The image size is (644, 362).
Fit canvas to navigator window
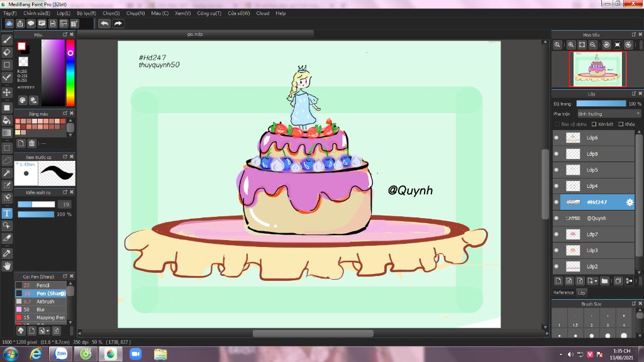[582, 45]
